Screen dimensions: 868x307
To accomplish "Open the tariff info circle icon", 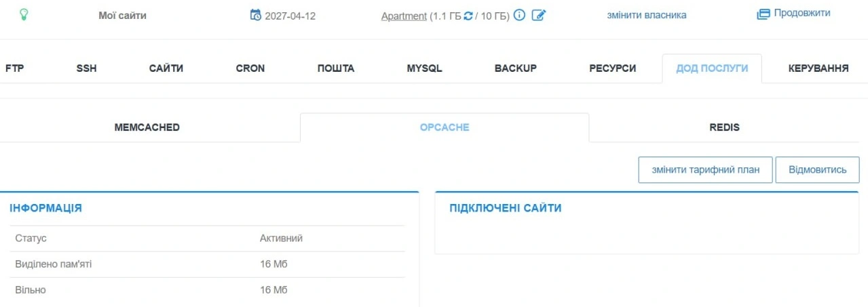I will [520, 15].
